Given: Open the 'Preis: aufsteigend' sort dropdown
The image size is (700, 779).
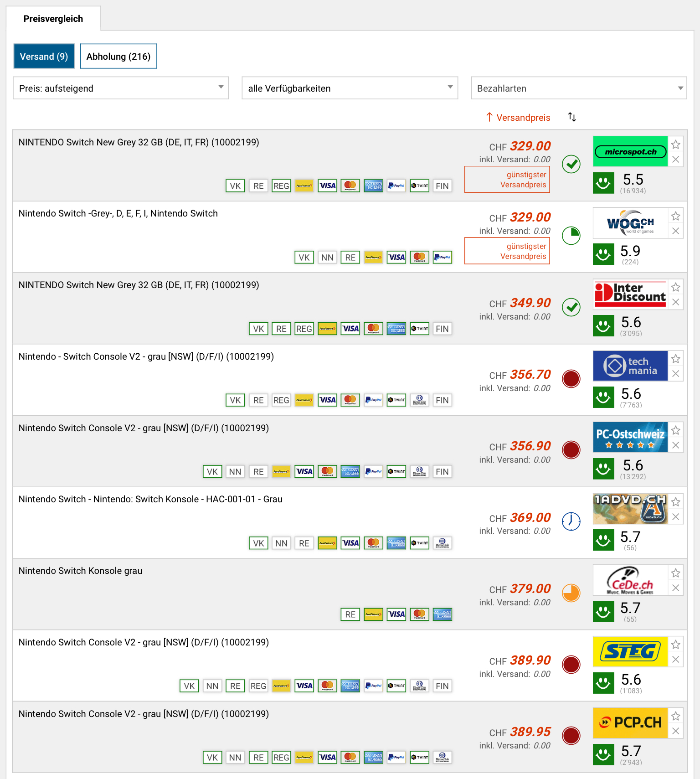Looking at the screenshot, I should tap(121, 88).
